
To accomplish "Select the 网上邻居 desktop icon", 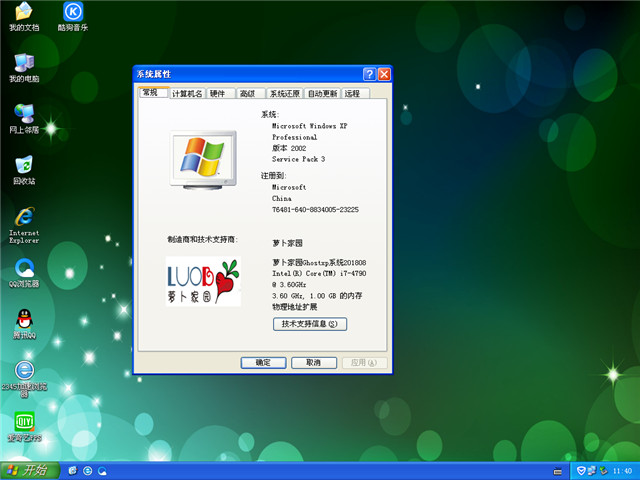I will [x=24, y=119].
